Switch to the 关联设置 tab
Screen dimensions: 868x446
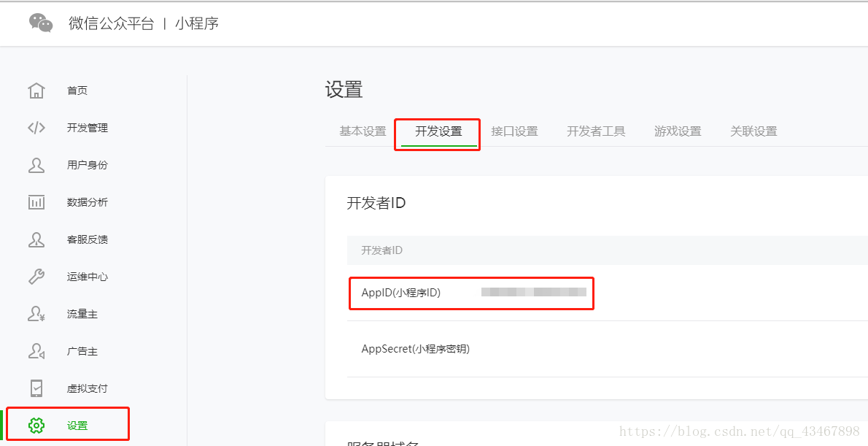pos(754,131)
